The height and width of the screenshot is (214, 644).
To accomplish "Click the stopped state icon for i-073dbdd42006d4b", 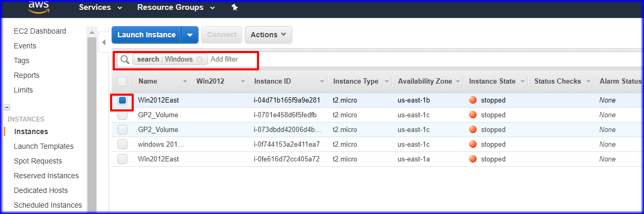I will 473,130.
